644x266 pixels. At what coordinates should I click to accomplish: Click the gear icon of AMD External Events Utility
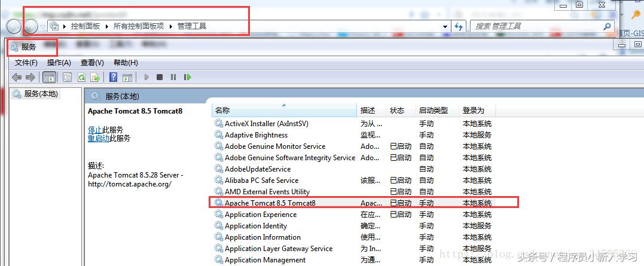219,191
